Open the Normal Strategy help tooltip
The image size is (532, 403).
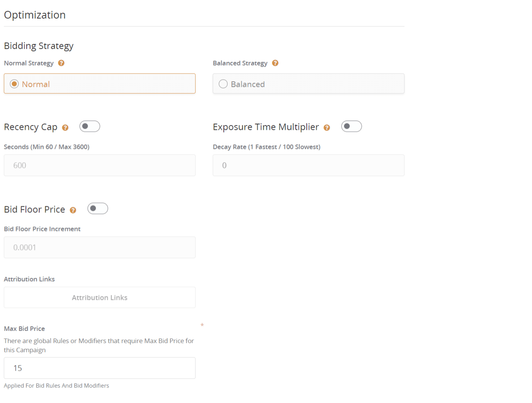[61, 63]
